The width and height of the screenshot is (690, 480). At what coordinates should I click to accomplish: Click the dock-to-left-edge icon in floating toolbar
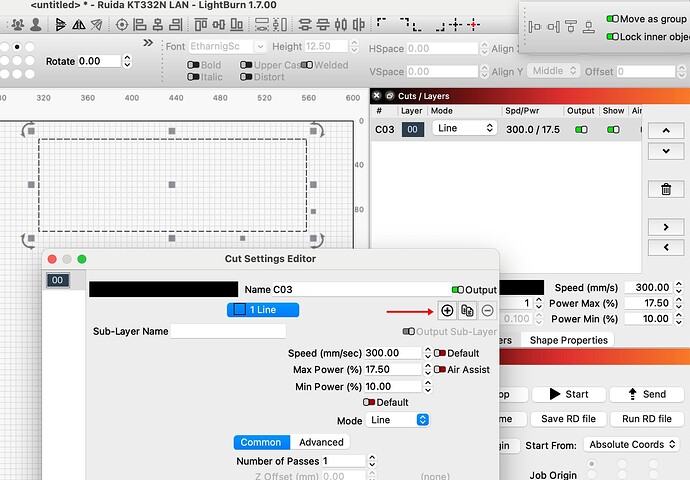[535, 27]
